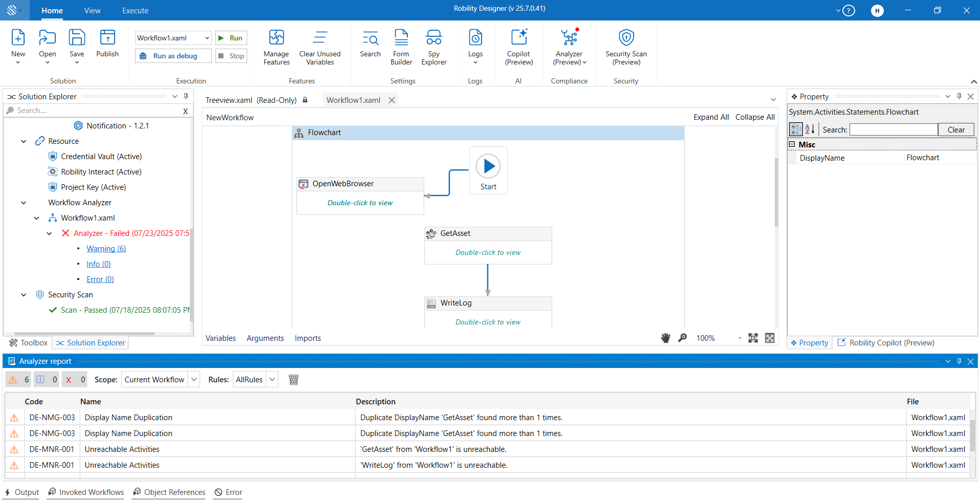Clear Unused Variables
980x500 pixels.
[320, 38]
